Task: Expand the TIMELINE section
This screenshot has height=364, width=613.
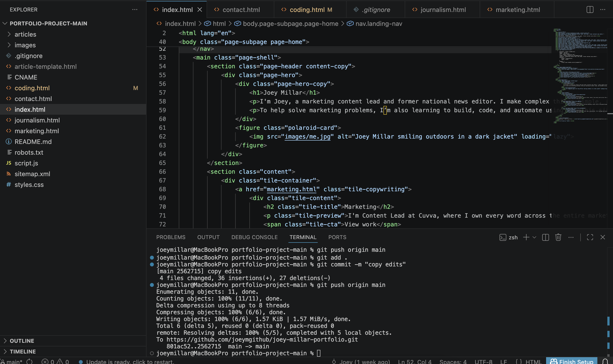Action: [73, 352]
